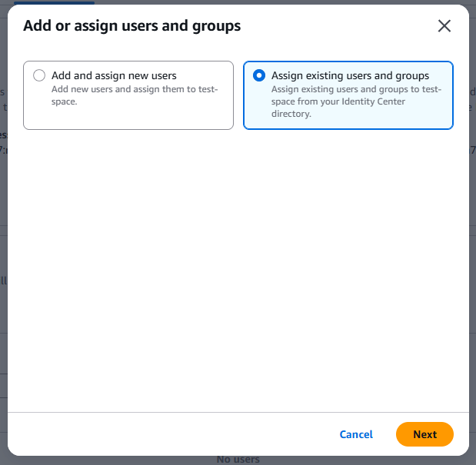This screenshot has width=476, height=465.
Task: Click the Next button
Action: pos(424,434)
